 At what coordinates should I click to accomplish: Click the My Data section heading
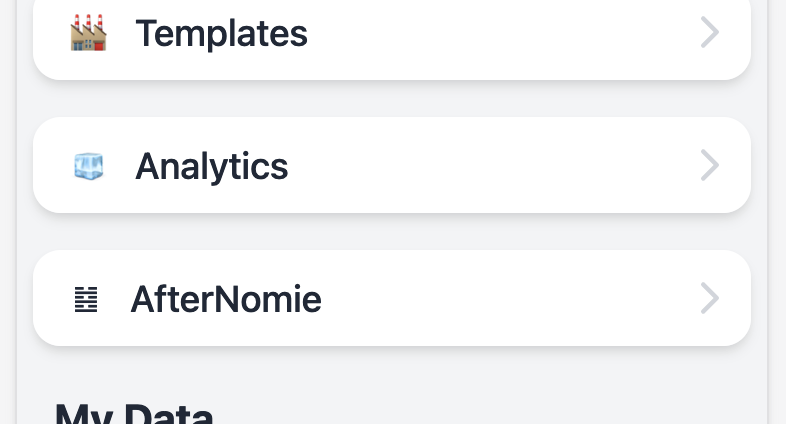(134, 413)
